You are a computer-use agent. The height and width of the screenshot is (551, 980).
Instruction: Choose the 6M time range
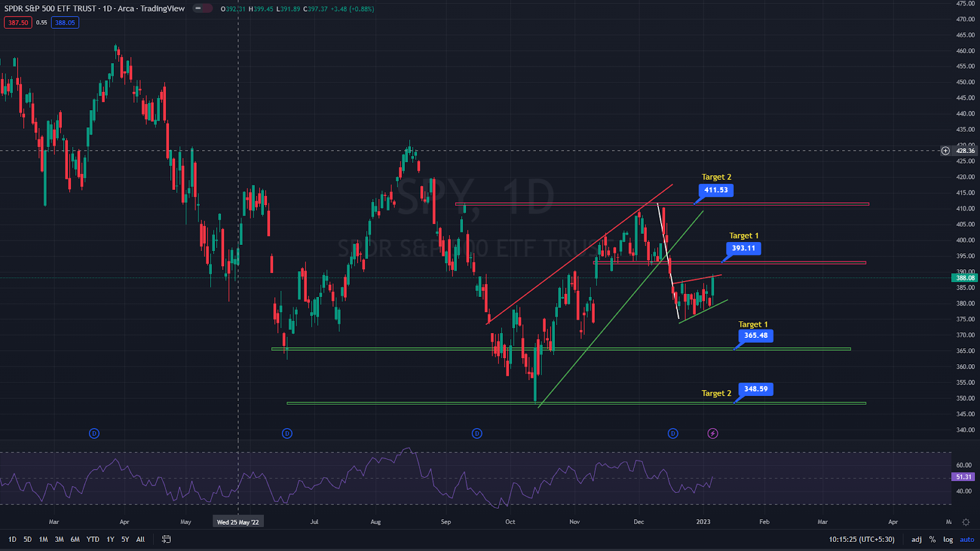[x=75, y=539]
